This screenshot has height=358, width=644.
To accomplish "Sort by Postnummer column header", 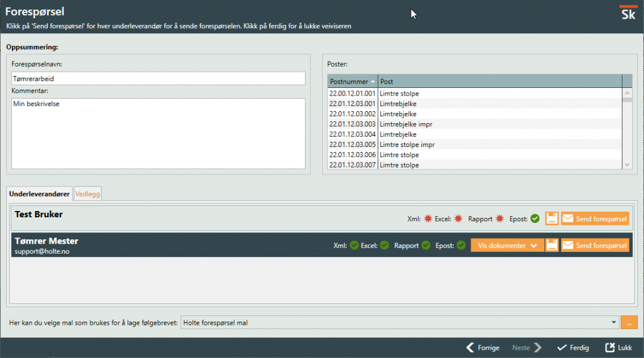I will [352, 82].
